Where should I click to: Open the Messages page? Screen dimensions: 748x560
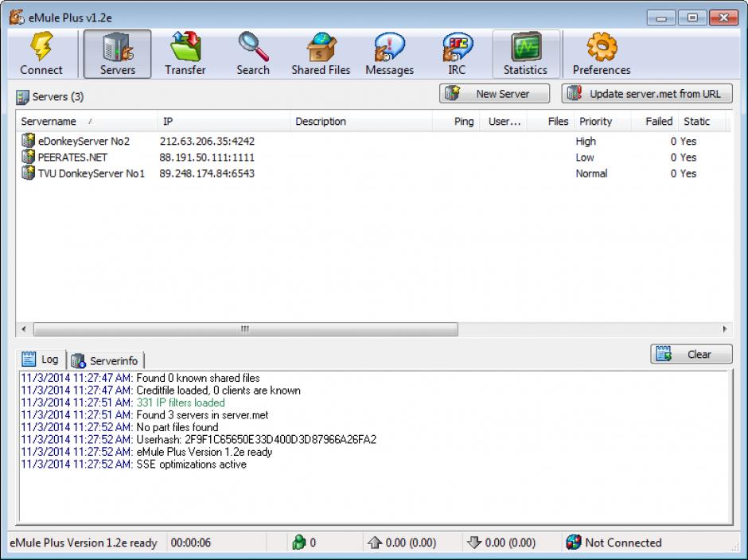pos(389,54)
